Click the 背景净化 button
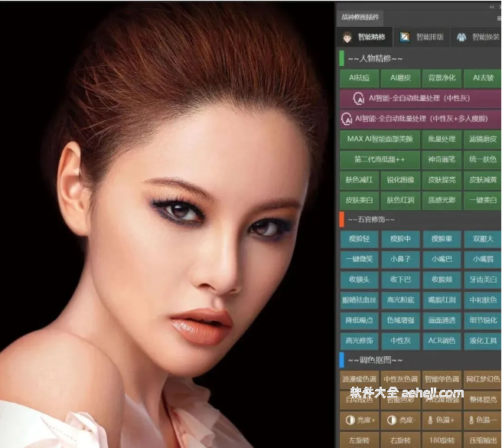Screen dimensions: 502x448 442,77
